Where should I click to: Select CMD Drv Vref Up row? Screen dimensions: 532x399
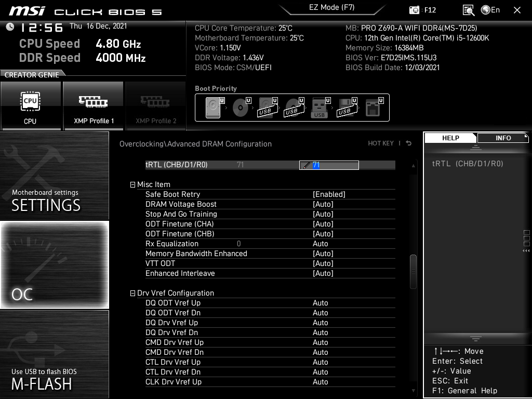pyautogui.click(x=270, y=342)
